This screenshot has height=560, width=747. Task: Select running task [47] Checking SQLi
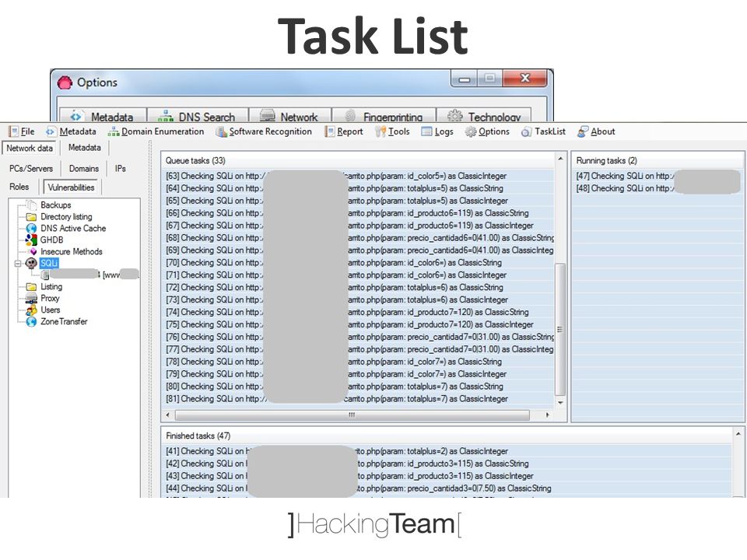point(658,176)
